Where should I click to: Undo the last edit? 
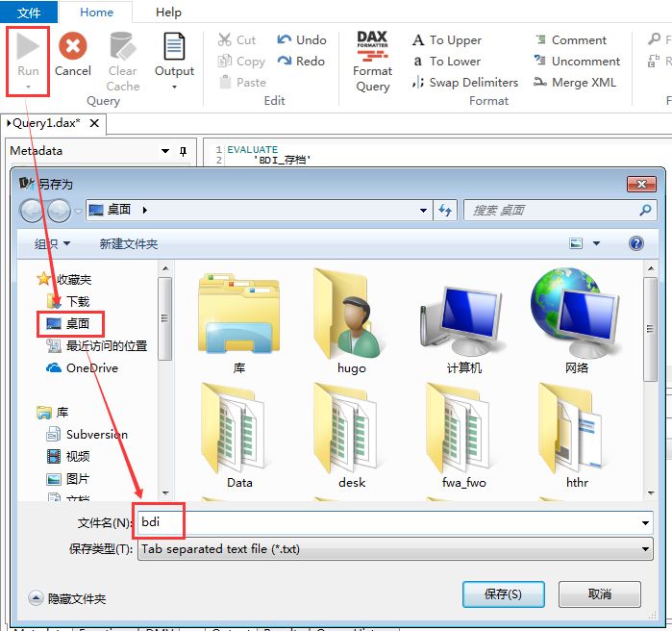coord(302,39)
